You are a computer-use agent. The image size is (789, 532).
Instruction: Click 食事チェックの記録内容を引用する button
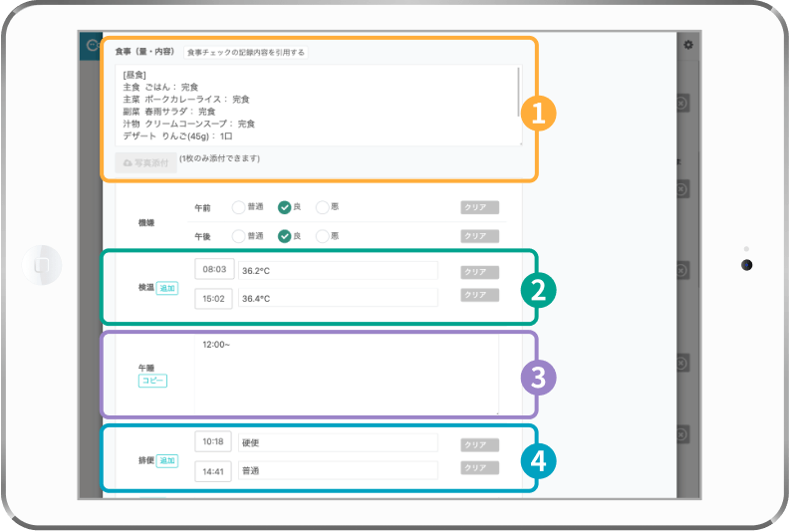(x=246, y=52)
